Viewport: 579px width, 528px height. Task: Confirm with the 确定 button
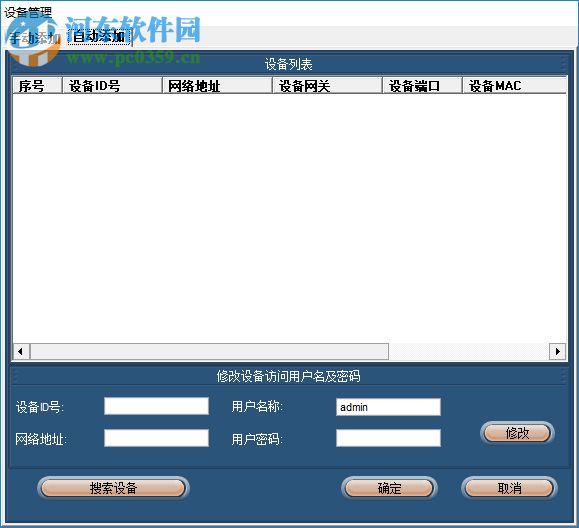click(389, 488)
